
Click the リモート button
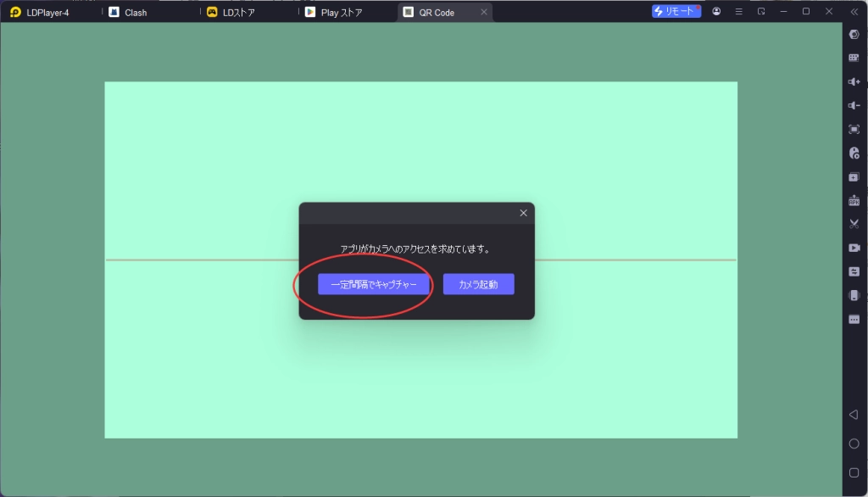[676, 12]
